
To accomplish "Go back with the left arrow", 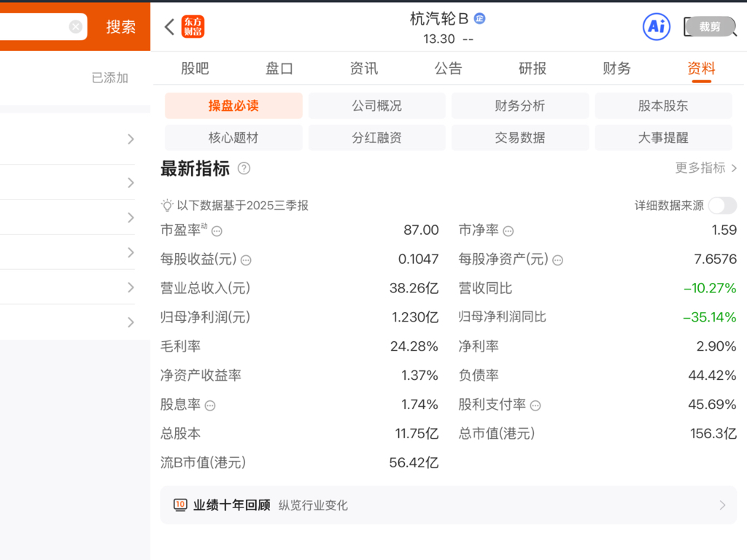I will point(169,27).
